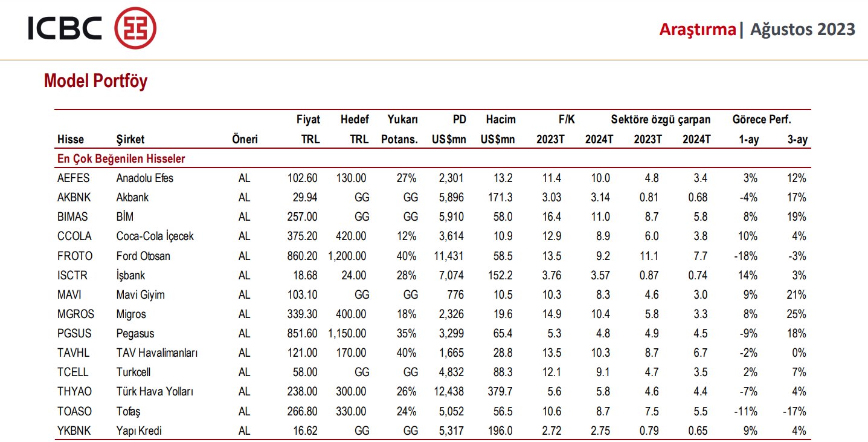Click company name "Türk Hava Yolları"
The image size is (868, 442).
pos(155,392)
